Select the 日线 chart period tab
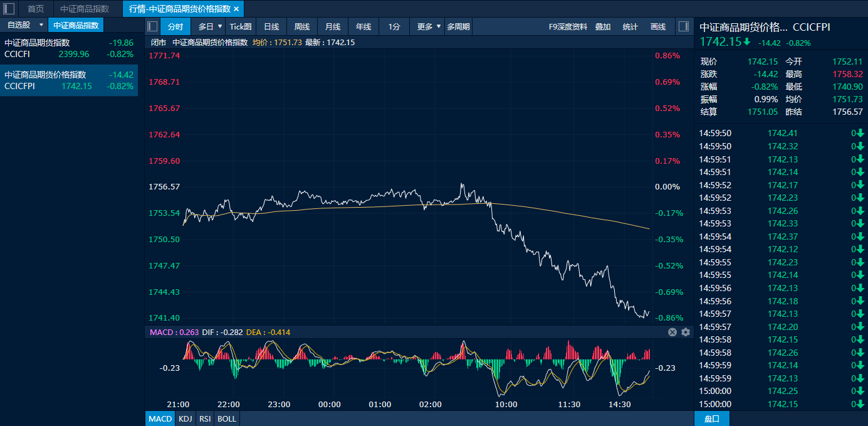868x426 pixels. 271,26
